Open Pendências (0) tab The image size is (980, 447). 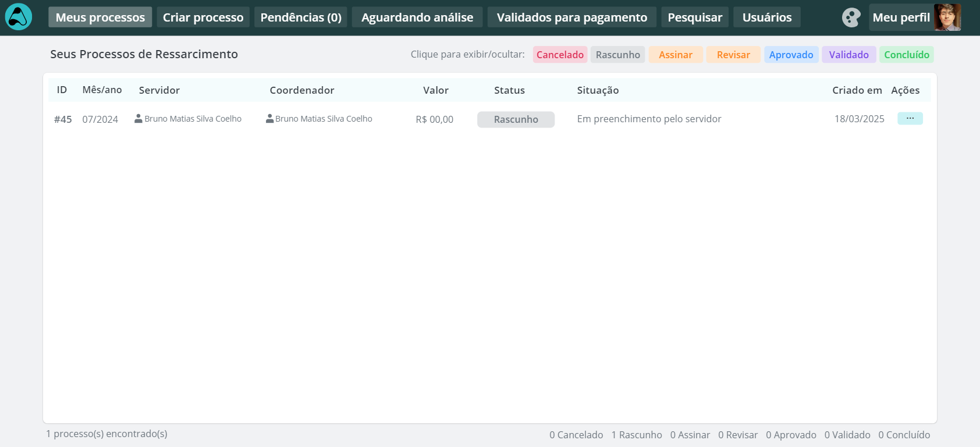[x=301, y=17]
